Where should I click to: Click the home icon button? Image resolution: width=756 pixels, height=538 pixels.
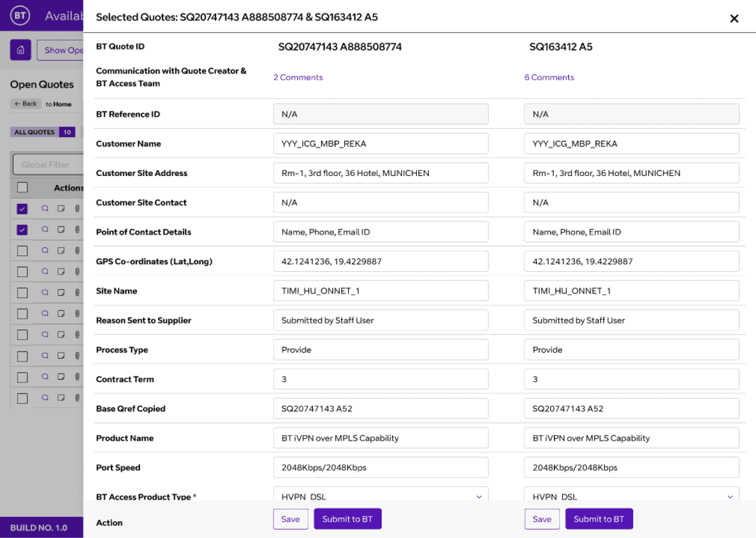click(x=20, y=50)
